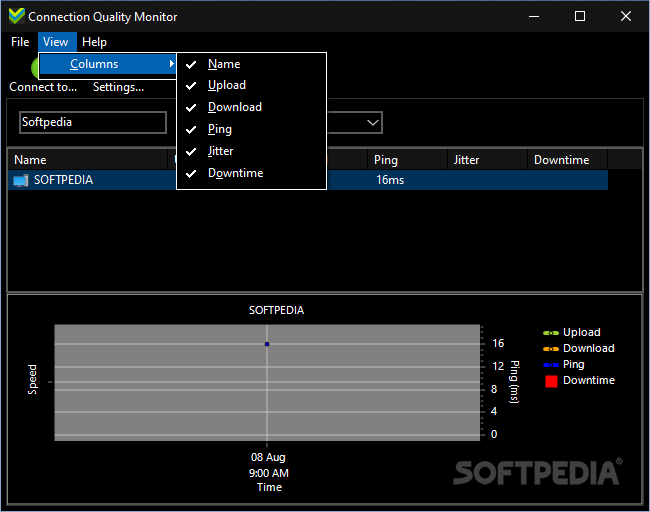Click the Ping legend marker
650x512 pixels.
[551, 365]
